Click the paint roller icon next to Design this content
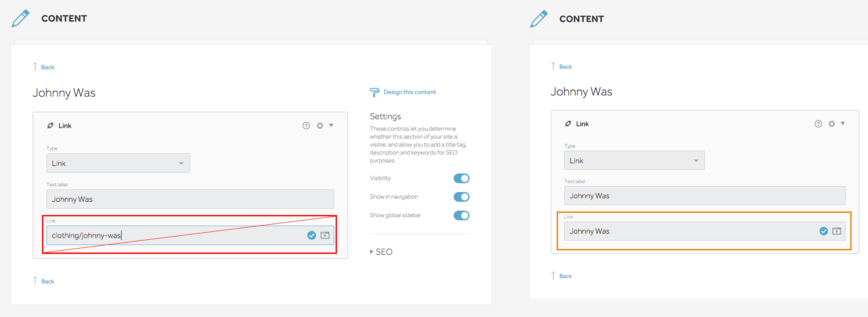The image size is (868, 317). [375, 92]
